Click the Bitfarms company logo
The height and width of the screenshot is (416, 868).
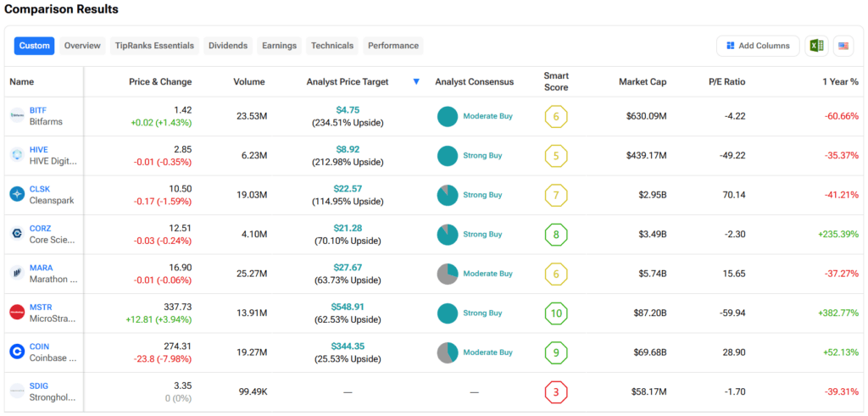[x=17, y=115]
